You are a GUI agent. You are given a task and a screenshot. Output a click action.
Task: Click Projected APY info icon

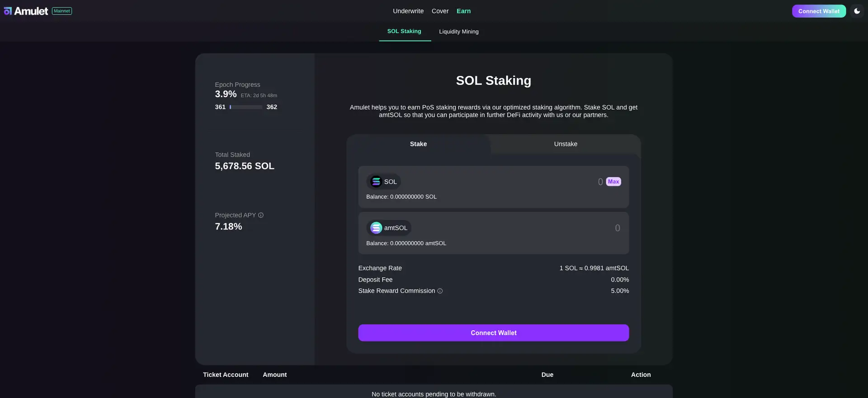coord(261,215)
